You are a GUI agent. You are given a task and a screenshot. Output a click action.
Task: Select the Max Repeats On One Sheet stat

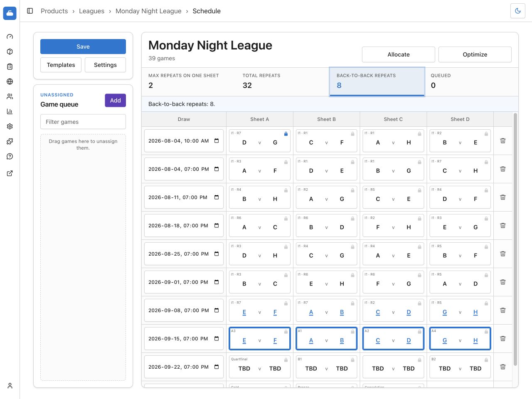coord(189,82)
